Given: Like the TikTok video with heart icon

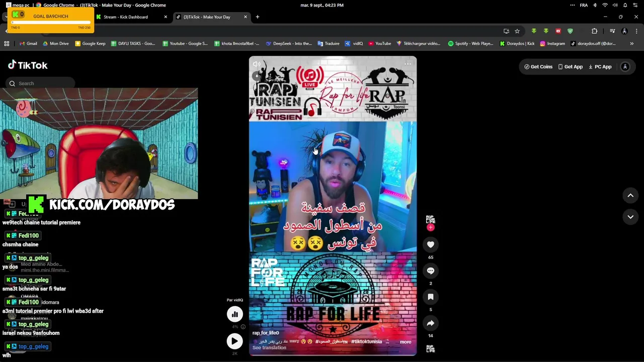Looking at the screenshot, I should pyautogui.click(x=431, y=245).
